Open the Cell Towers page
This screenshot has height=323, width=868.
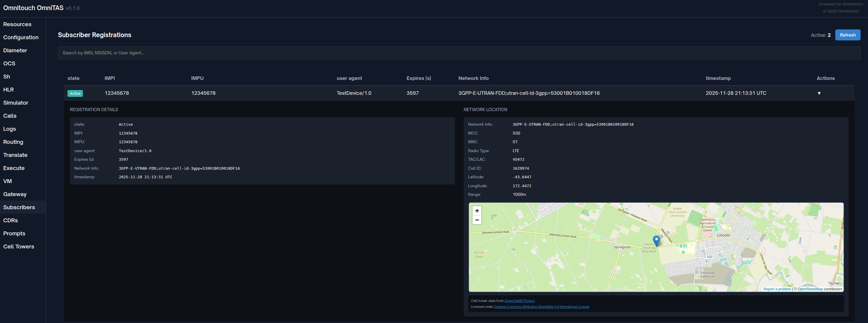click(x=18, y=247)
